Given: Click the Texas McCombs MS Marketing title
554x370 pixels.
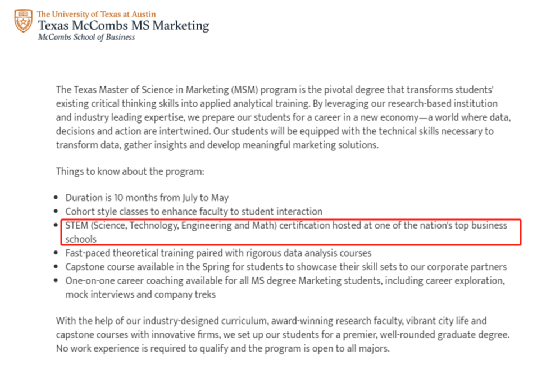Looking at the screenshot, I should coord(124,25).
